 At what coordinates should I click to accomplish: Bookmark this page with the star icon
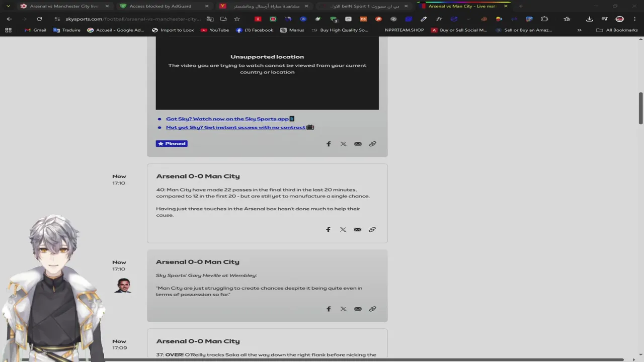[x=237, y=19]
